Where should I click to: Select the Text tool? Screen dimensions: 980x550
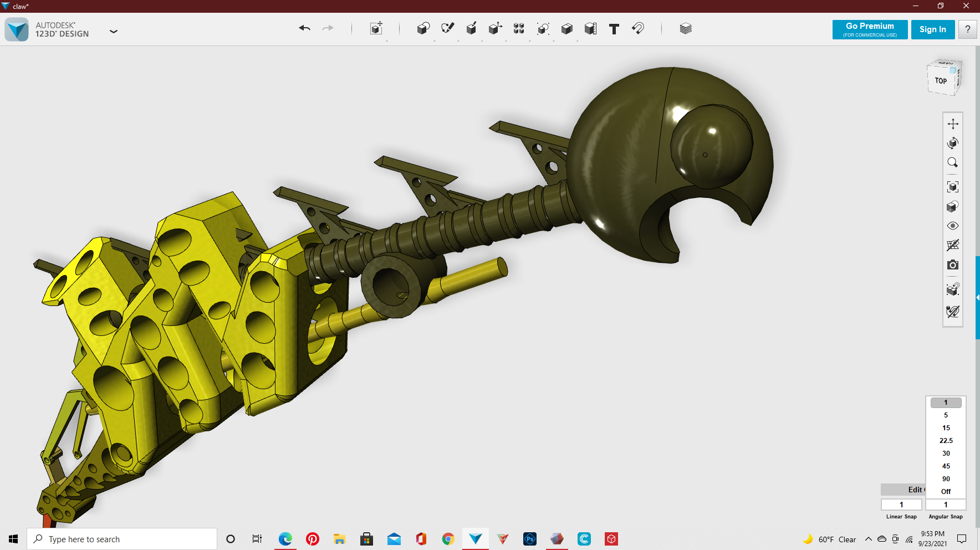[x=614, y=29]
